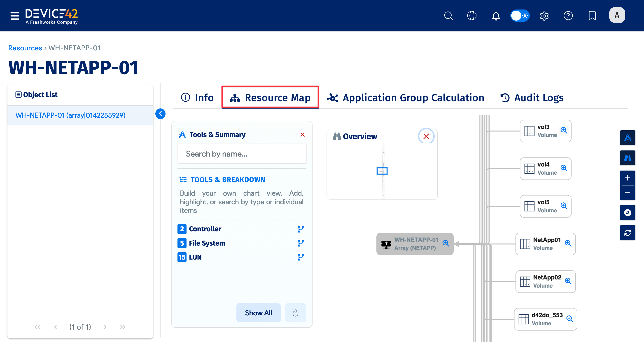
Task: Jump to last page of Object List
Action: pos(123,327)
